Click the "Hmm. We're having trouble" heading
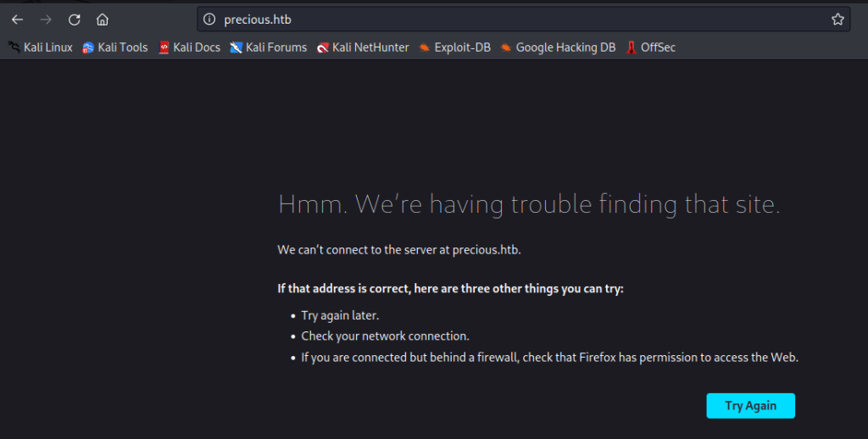Viewport: 868px width, 439px height. (528, 204)
